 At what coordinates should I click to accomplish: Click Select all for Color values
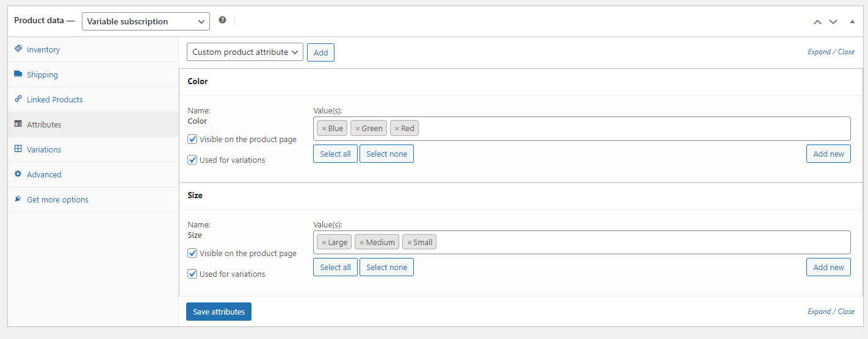click(x=335, y=154)
